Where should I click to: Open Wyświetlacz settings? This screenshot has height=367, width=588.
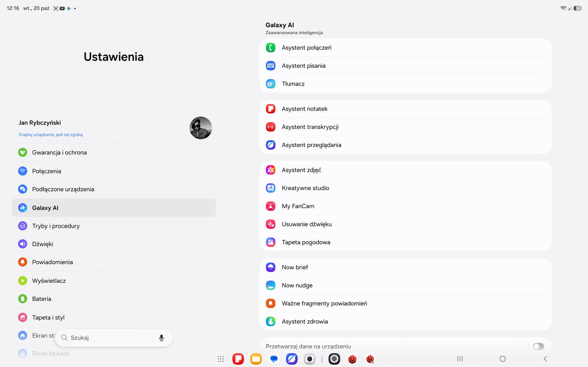tap(114, 281)
